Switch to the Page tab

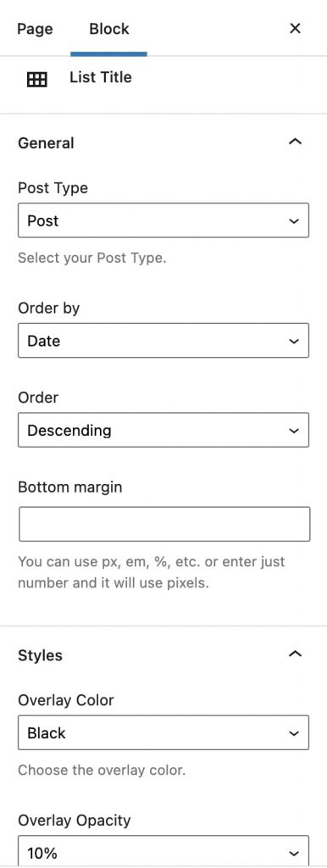35,29
